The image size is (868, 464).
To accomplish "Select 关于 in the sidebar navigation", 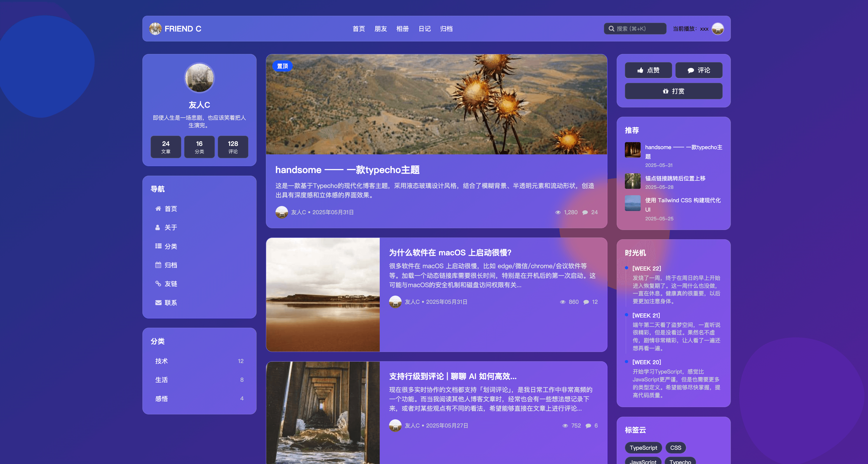I will click(x=199, y=227).
